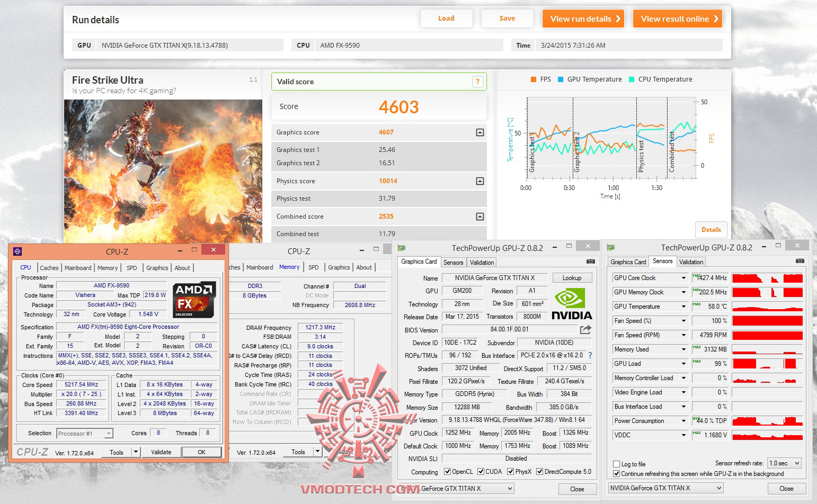Uncheck Continue refreshing while GPU-Z is in background
This screenshot has width=817, height=504.
pyautogui.click(x=617, y=474)
